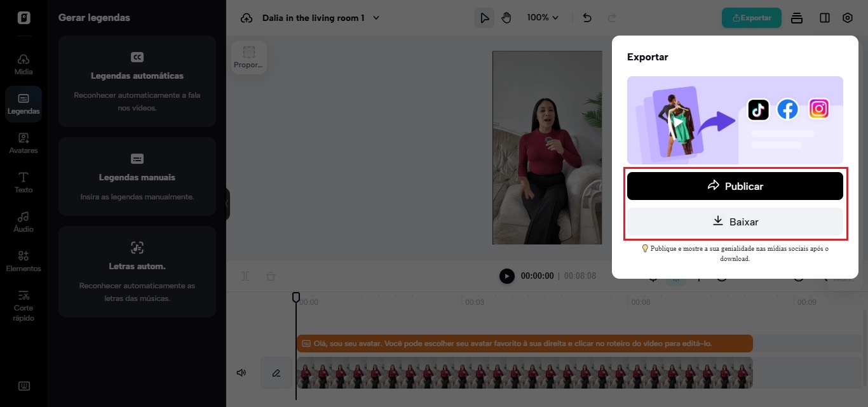Collapse the left panel handle
Screen dimensions: 868x407
tap(227, 203)
